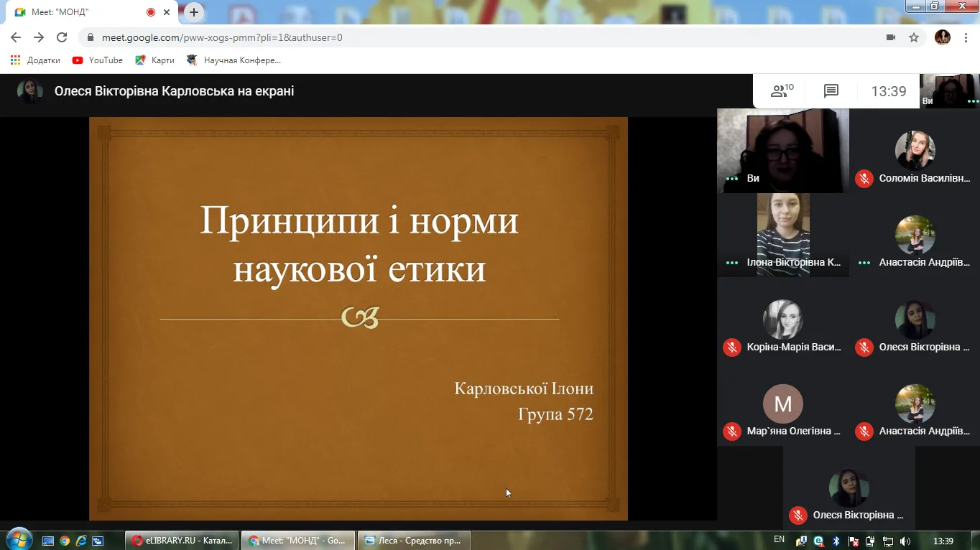Open the Windows Start menu
The width and height of the screenshot is (980, 550).
[x=19, y=539]
